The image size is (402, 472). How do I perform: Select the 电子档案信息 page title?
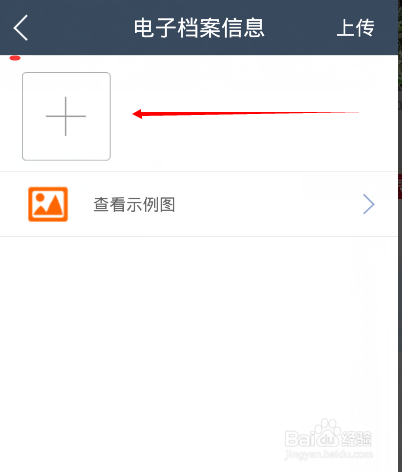click(x=199, y=28)
